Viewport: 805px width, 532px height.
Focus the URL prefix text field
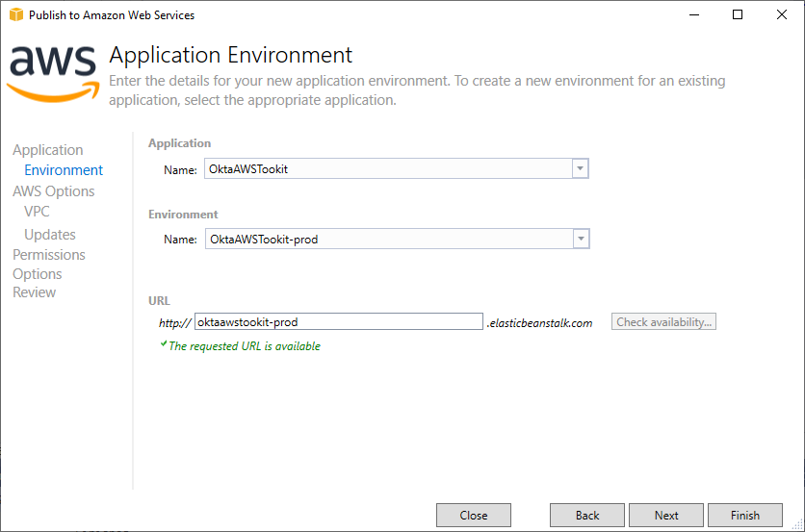pyautogui.click(x=338, y=322)
